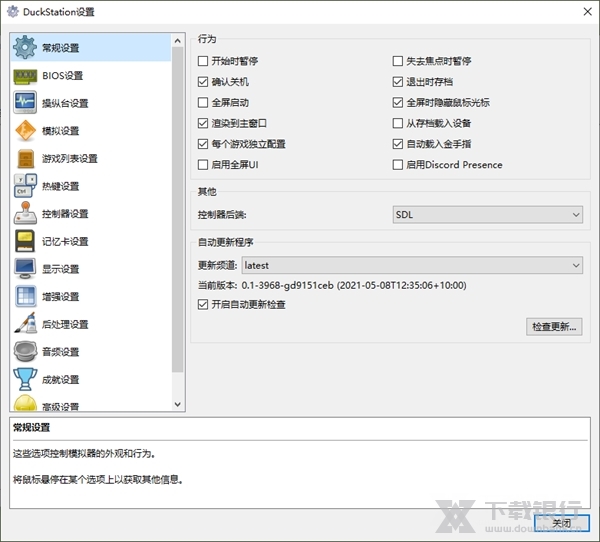Screen dimensions: 600x542
Task: Click the 常规设置 heading in the help panel
Action: pyautogui.click(x=31, y=428)
